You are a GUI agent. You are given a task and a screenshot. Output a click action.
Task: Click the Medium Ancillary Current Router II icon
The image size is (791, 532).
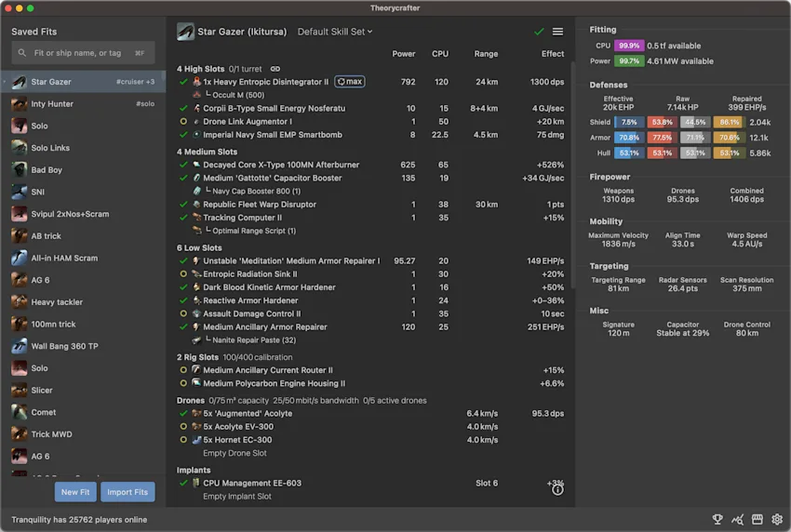coord(196,370)
